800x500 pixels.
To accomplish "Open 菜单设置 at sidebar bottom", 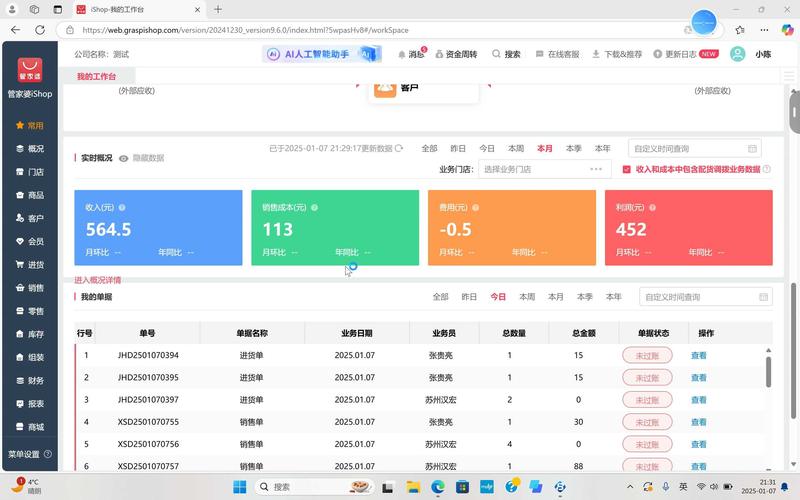I will (24, 454).
